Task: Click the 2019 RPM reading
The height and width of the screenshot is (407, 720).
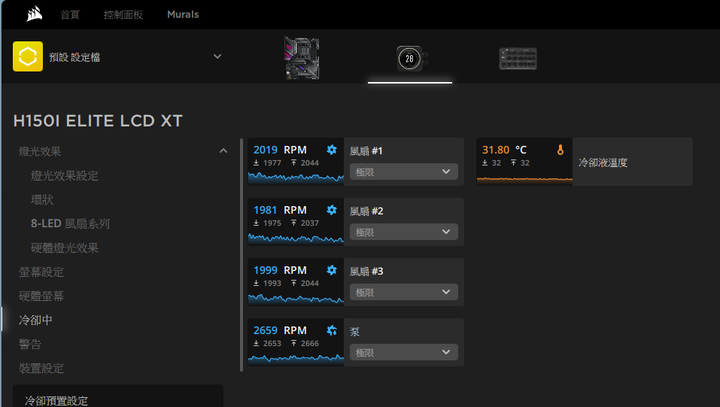Action: (x=280, y=150)
